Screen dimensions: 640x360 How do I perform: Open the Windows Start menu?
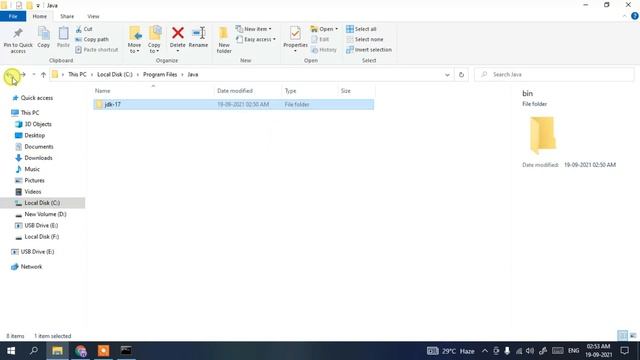coord(11,351)
